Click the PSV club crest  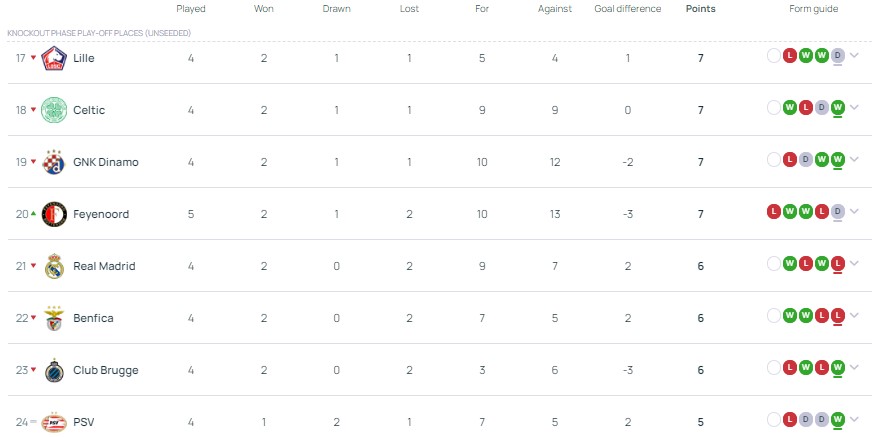coord(54,422)
